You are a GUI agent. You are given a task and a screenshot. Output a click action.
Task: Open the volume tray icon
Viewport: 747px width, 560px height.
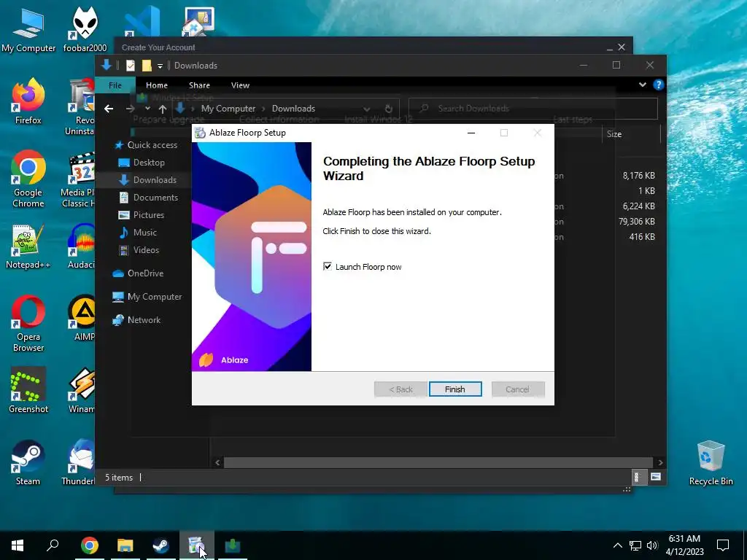(652, 545)
